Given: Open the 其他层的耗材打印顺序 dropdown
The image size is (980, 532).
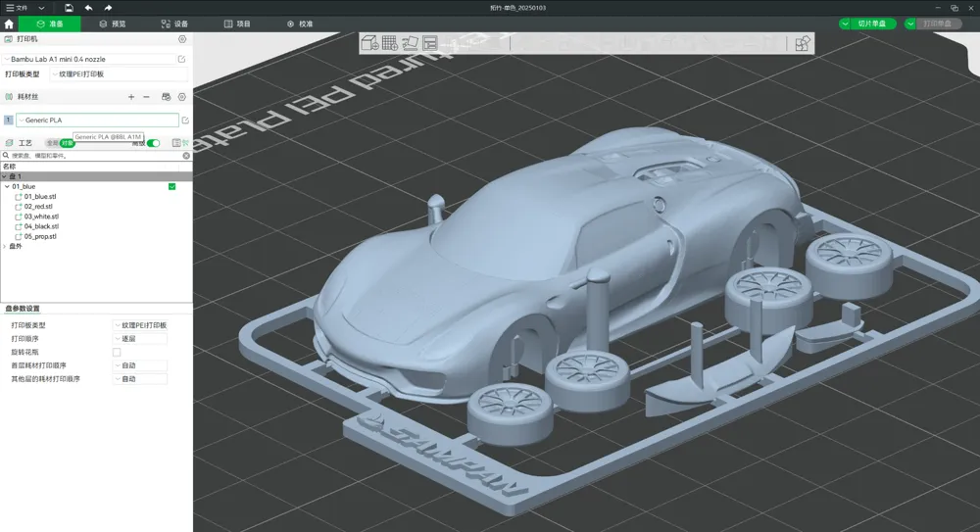Looking at the screenshot, I should coord(140,379).
